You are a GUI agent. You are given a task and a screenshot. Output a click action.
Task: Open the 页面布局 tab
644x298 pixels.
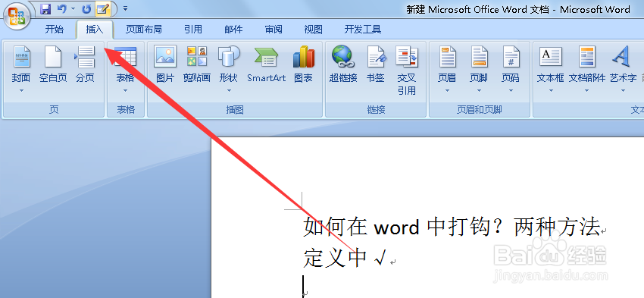(143, 29)
